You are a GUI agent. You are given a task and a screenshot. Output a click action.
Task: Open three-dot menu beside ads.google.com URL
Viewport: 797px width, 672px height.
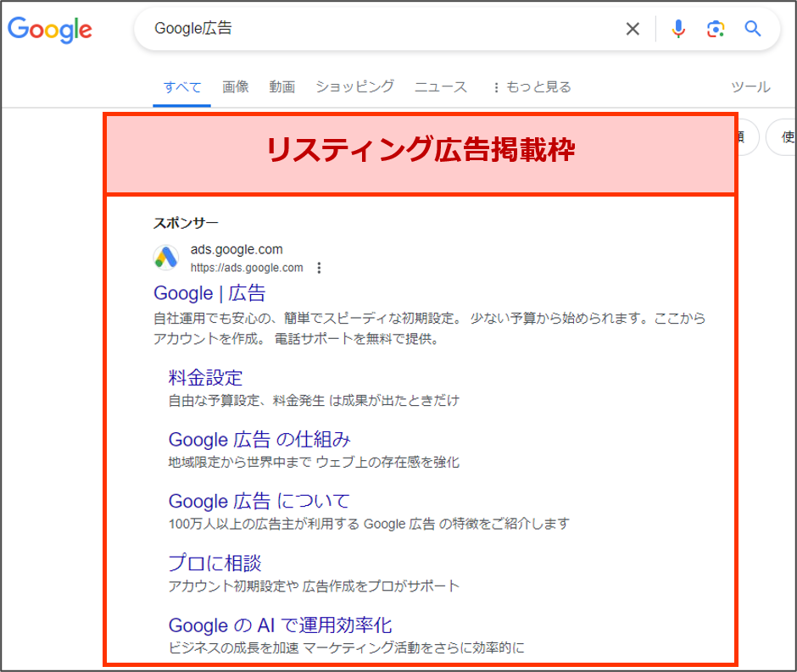[x=319, y=268]
